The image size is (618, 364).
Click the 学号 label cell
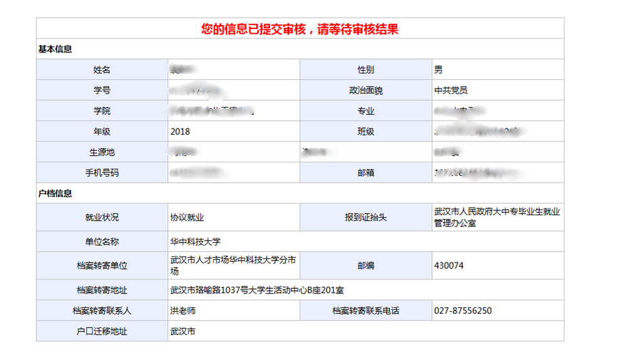tap(102, 90)
